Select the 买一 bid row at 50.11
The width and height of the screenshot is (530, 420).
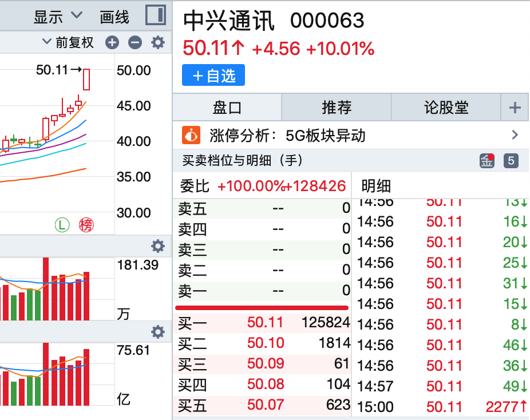click(263, 323)
